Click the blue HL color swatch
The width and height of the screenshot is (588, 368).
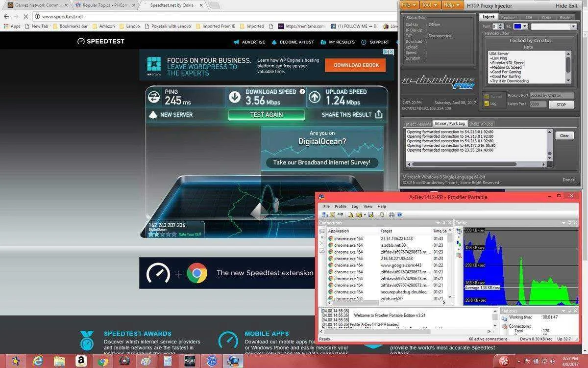pos(517,26)
